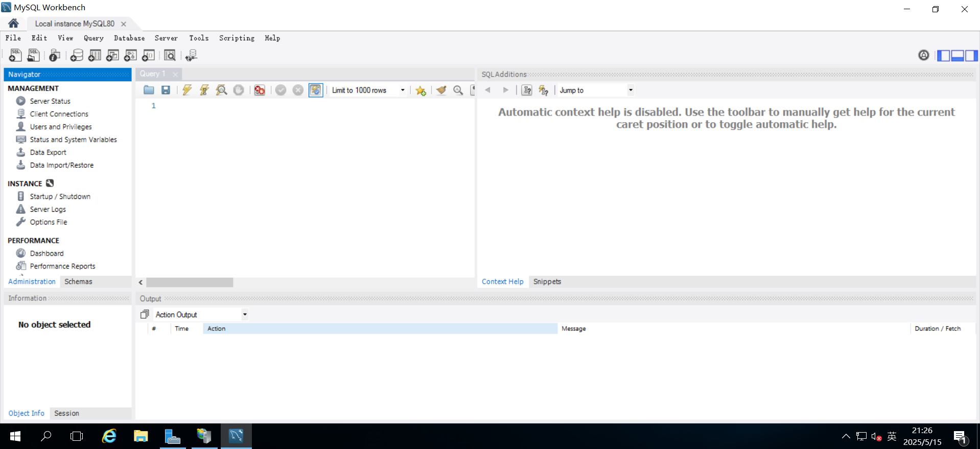The image size is (980, 449).
Task: Open Internet Explorer from taskbar
Action: tap(109, 436)
